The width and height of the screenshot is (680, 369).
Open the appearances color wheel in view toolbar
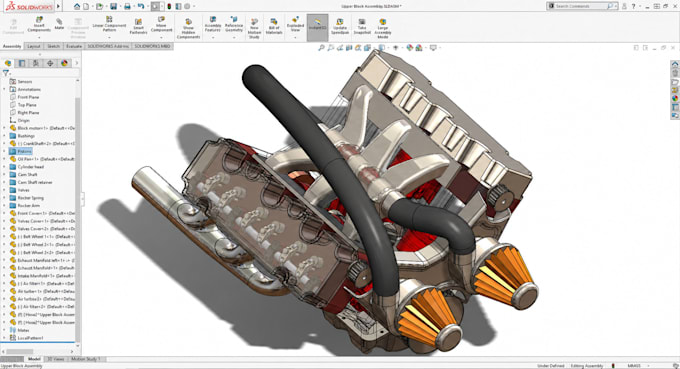[409, 48]
